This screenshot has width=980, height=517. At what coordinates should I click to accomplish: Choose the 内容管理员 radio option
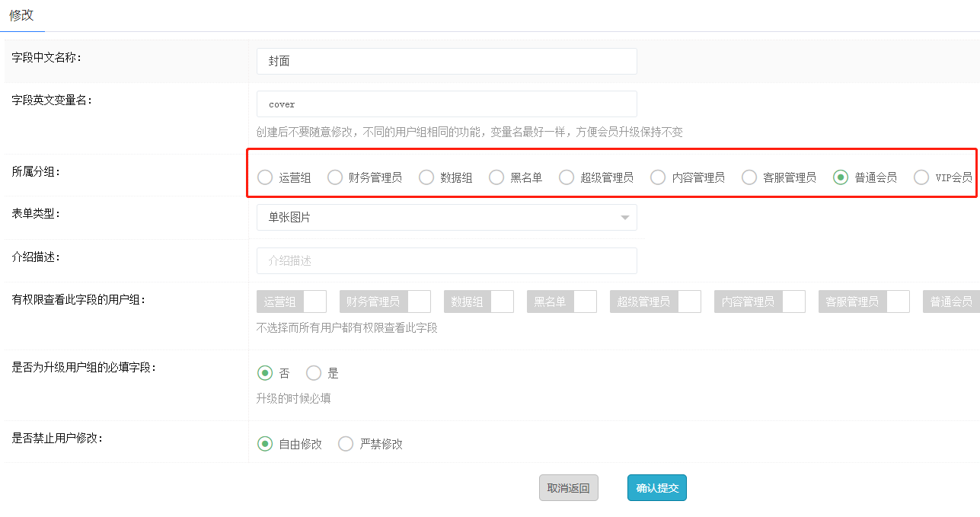tap(658, 177)
